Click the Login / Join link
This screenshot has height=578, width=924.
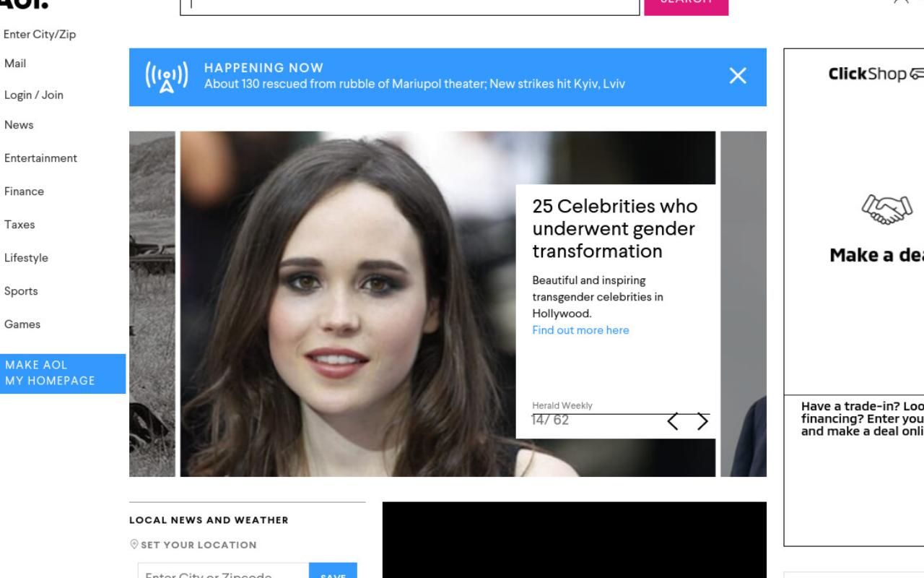[x=33, y=95]
